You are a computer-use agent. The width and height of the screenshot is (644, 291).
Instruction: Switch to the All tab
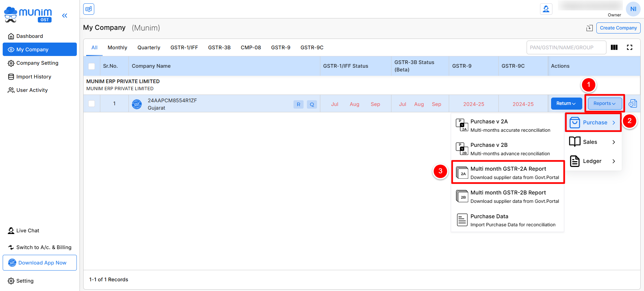(94, 48)
